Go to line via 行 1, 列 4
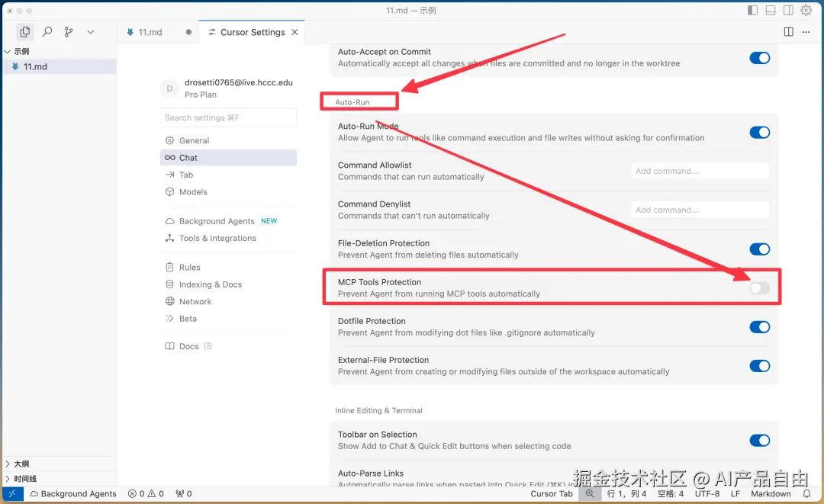Viewport: 824px width, 504px height. (x=626, y=493)
